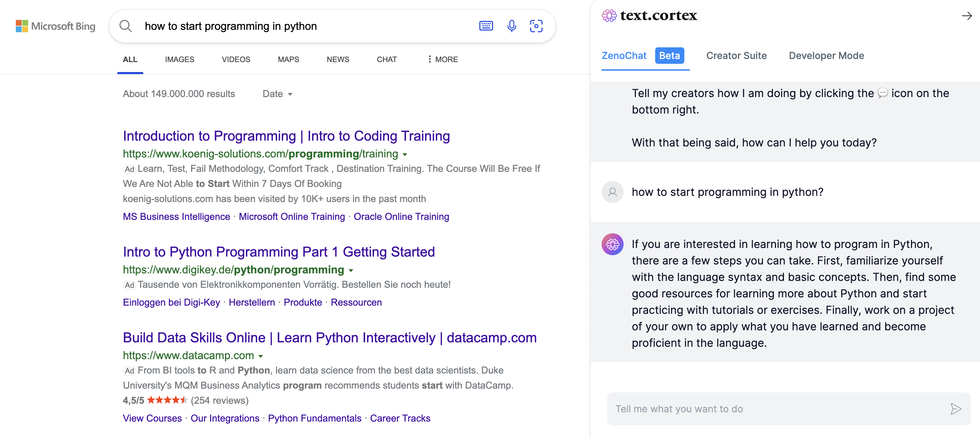Open the CHAT tab in Bing
The image size is (980, 437).
pyautogui.click(x=387, y=59)
